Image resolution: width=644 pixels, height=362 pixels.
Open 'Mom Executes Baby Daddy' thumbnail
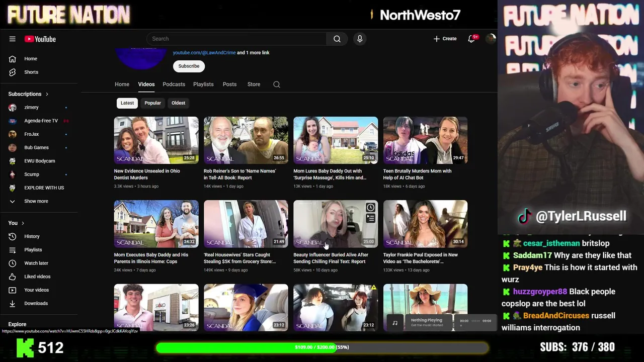[156, 224]
